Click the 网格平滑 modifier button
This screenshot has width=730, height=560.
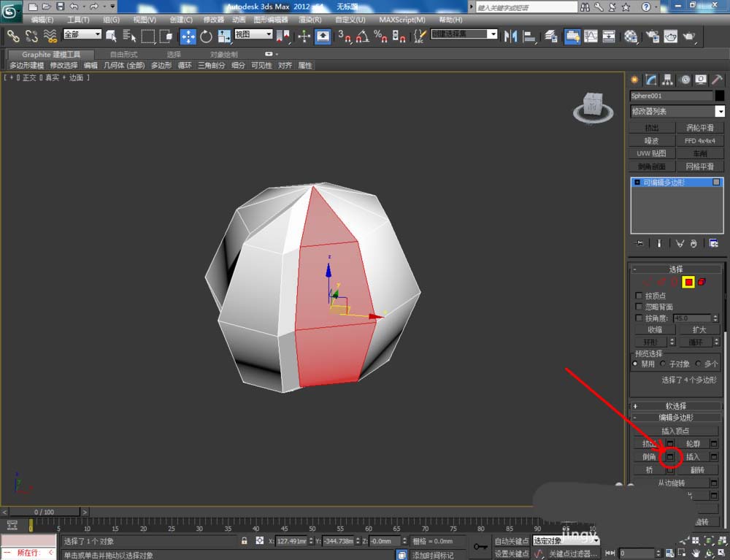[699, 166]
